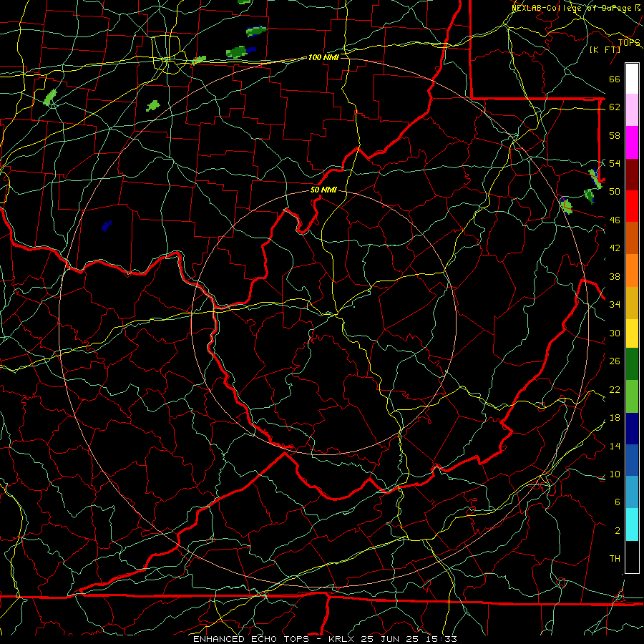This screenshot has width=644, height=644.
Task: Click the '18' legend value
Action: [x=615, y=418]
